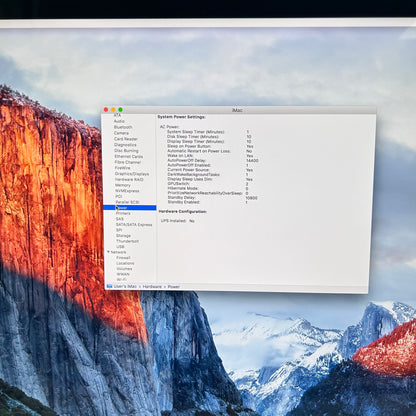Select Ethernet Cards entry
Screen dimensions: 416x416
[x=129, y=156]
